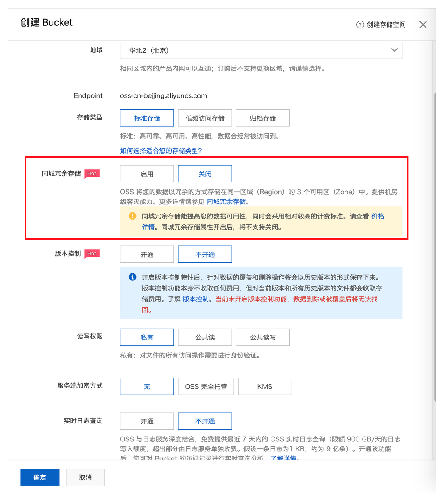
Task: Set 读写权限 to 公共读写
Action: [263, 337]
